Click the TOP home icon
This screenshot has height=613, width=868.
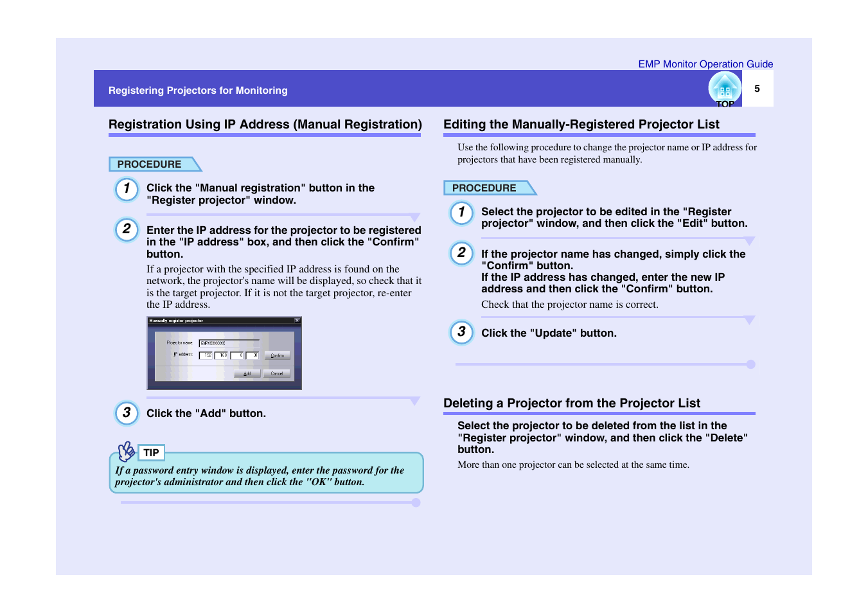pyautogui.click(x=725, y=89)
